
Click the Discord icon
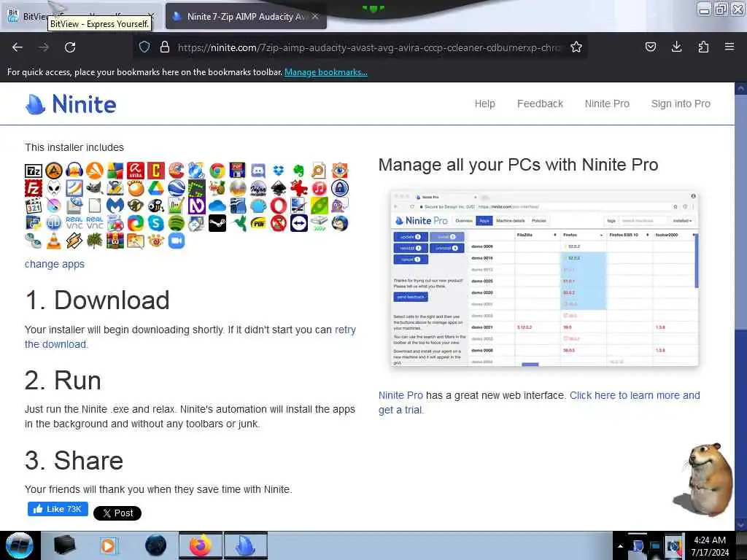[258, 171]
